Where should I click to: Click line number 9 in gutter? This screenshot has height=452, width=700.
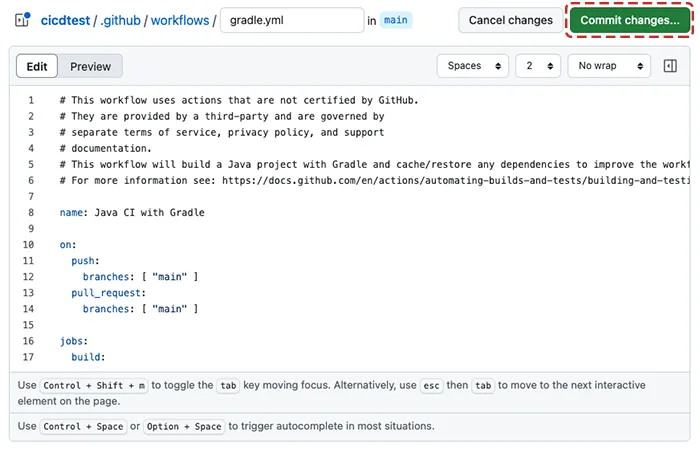31,229
